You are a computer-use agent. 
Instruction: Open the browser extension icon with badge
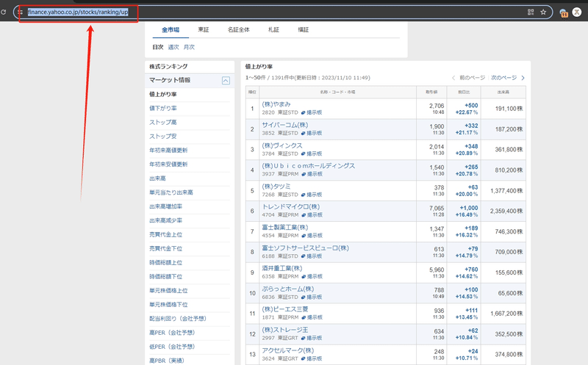point(563,13)
